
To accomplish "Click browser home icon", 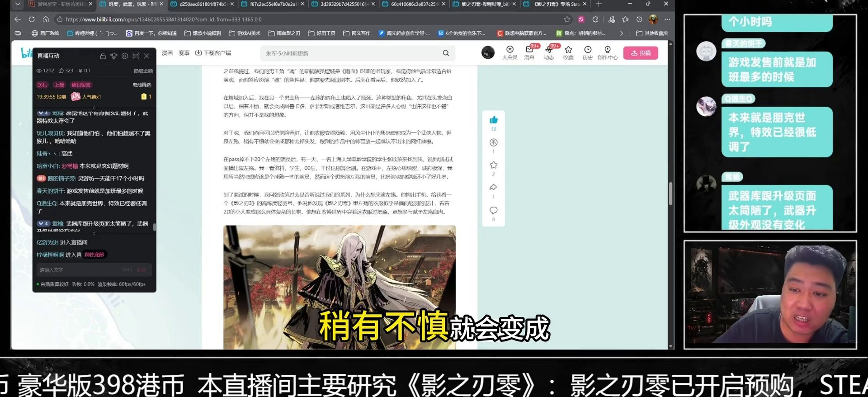I will click(46, 19).
